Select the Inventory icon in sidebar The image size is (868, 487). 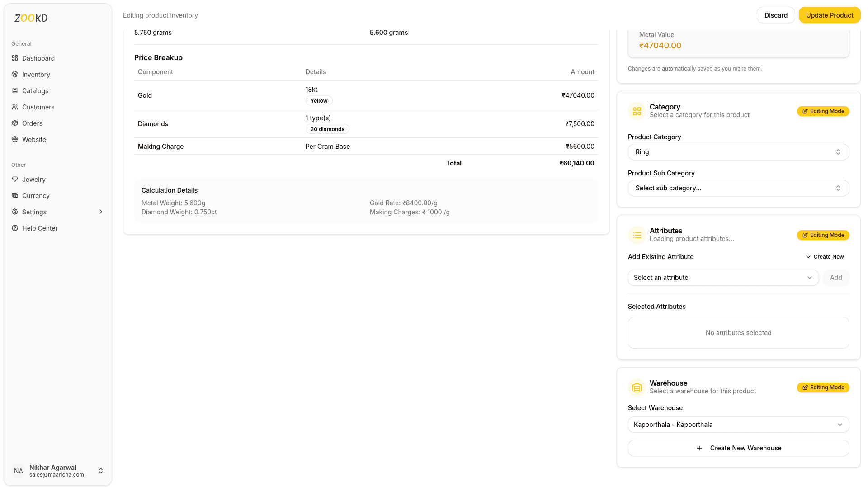pos(15,74)
